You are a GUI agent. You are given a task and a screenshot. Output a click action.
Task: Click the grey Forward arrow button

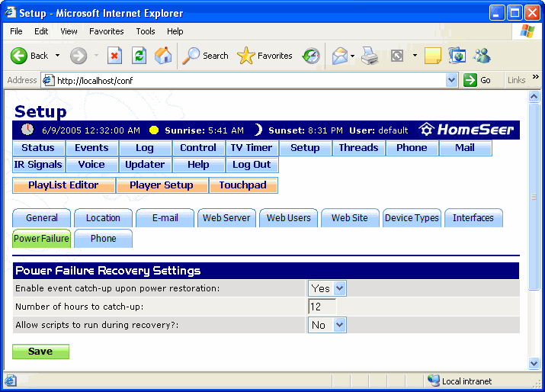pyautogui.click(x=79, y=56)
